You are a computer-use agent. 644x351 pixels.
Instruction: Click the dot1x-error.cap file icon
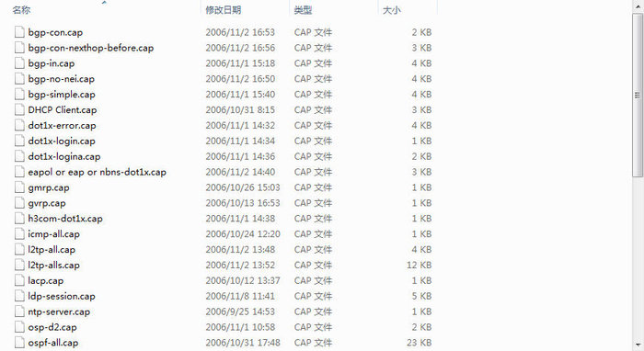click(x=19, y=126)
